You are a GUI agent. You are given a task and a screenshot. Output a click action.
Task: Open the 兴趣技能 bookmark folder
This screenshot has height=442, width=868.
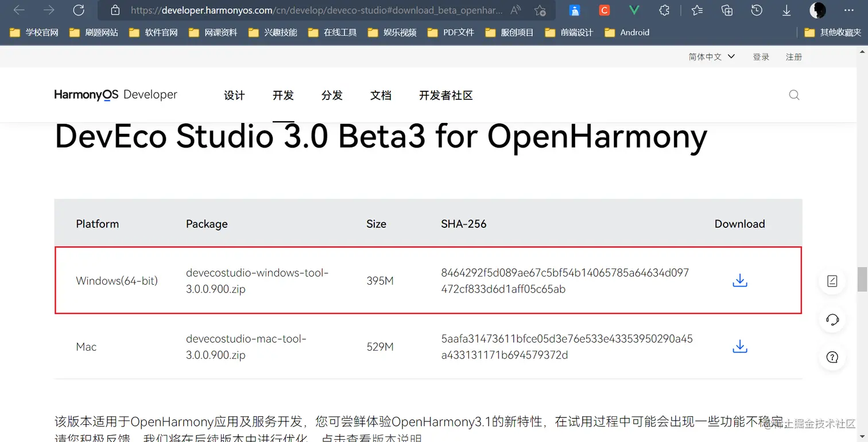coord(273,33)
